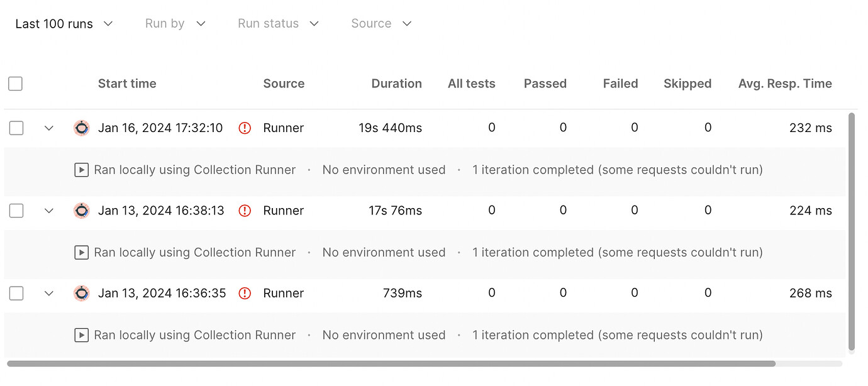Sort by the Start time column header
Screen dimensions: 868x386
click(x=127, y=84)
